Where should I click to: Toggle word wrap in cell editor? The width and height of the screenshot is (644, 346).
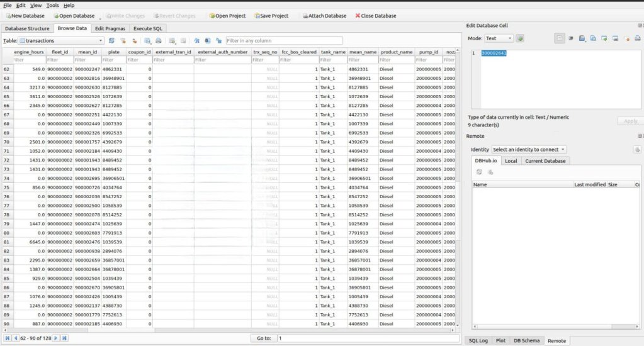pyautogui.click(x=571, y=38)
